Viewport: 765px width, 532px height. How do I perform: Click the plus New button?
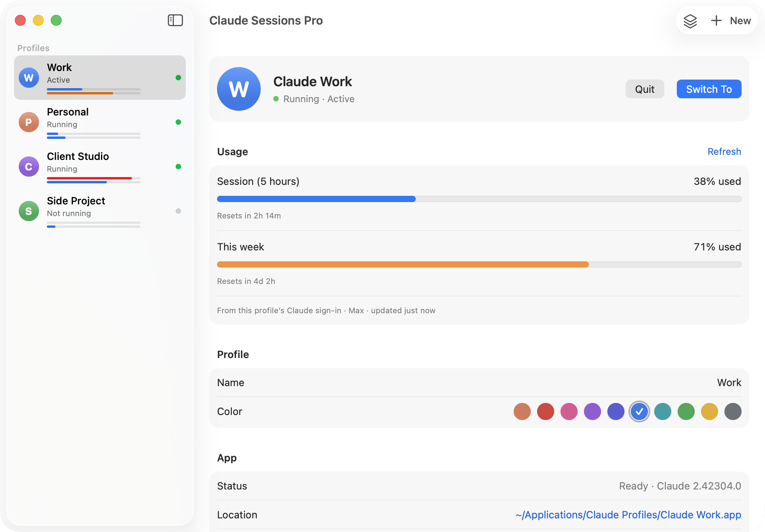(731, 21)
